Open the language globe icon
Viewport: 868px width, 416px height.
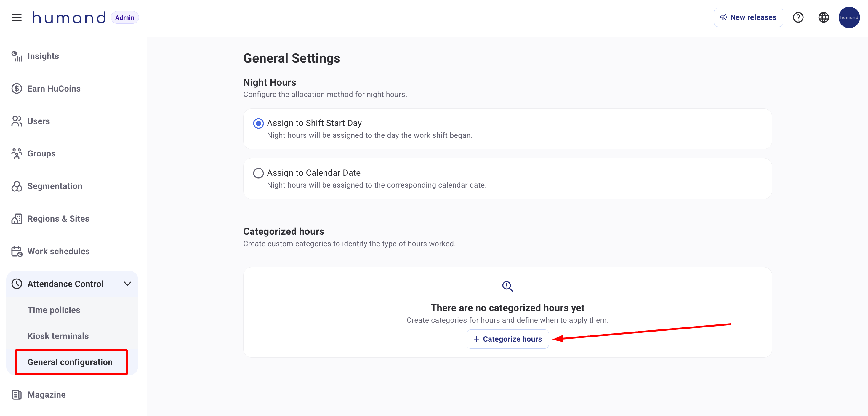pos(824,17)
